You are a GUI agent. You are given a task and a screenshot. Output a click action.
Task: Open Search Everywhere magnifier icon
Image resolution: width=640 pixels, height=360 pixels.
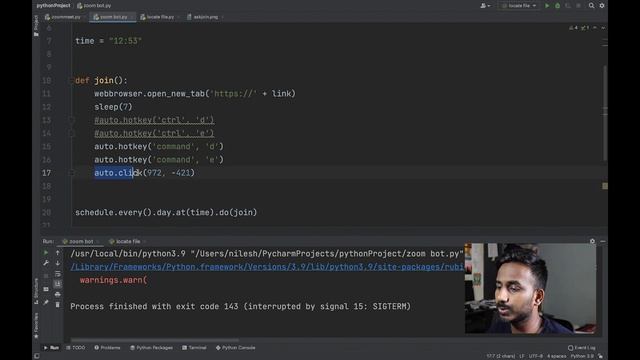coord(591,6)
